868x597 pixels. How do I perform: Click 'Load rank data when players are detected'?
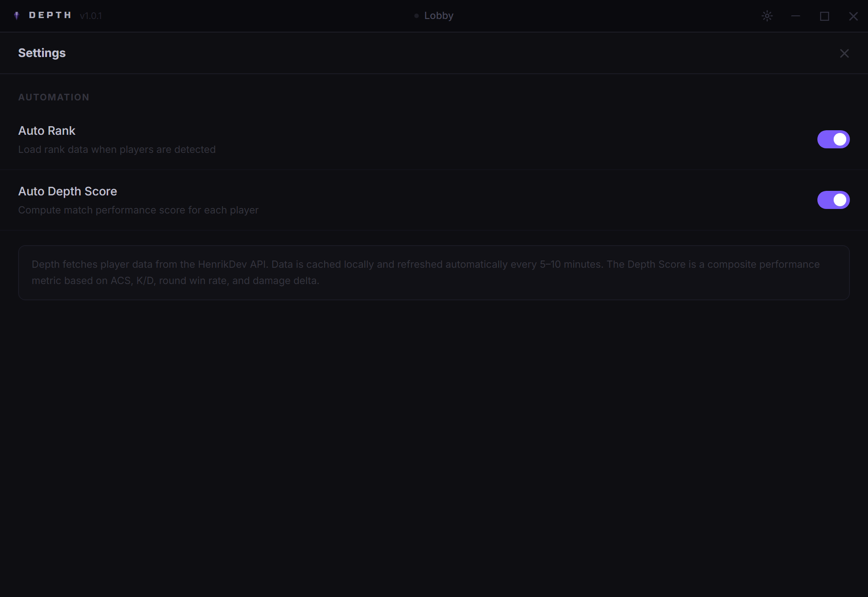click(117, 149)
